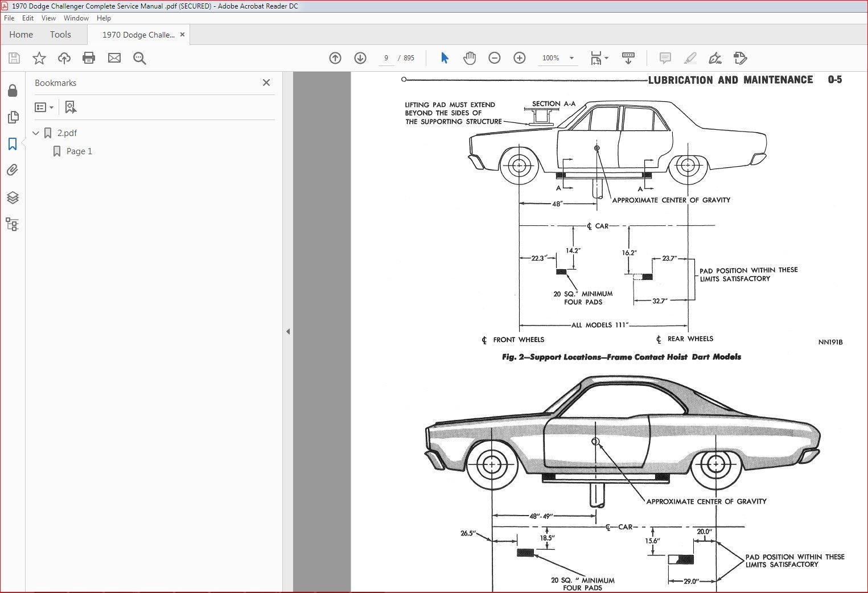Zoom in with plus icon
Viewport: 868px width, 593px height.
point(520,58)
